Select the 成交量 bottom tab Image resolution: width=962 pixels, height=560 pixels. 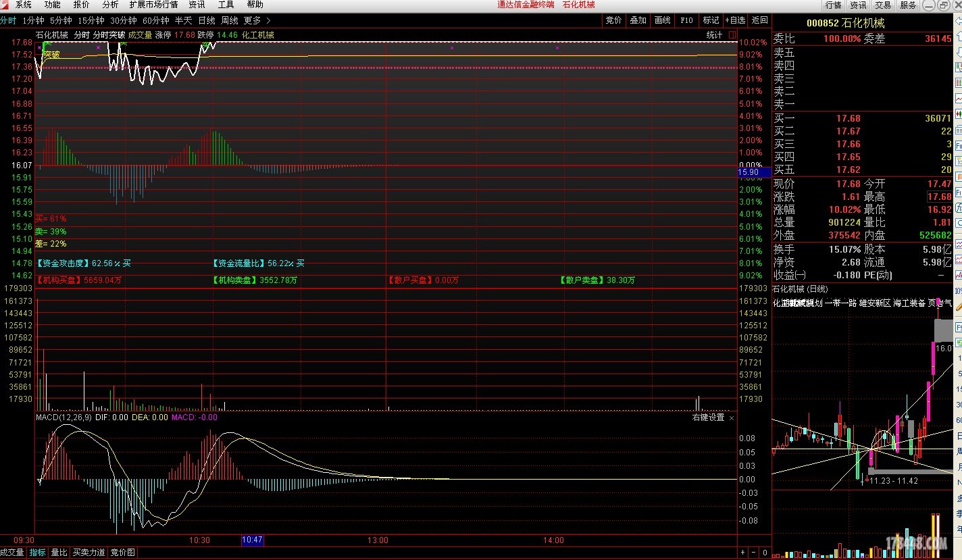(12, 553)
